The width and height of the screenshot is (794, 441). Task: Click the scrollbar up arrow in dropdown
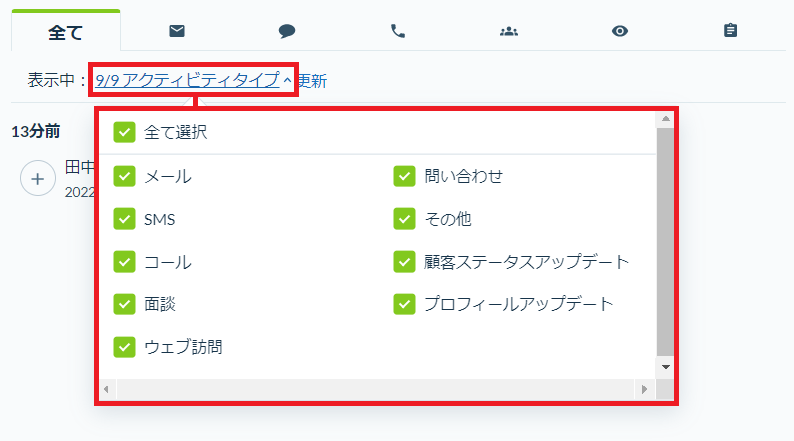[x=665, y=119]
